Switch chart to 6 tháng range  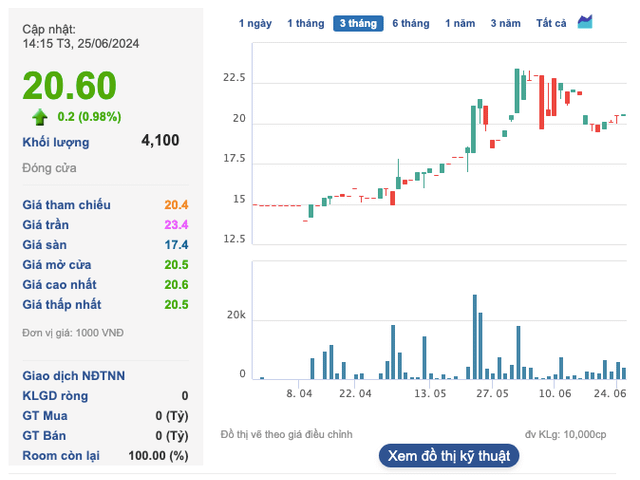pos(410,23)
